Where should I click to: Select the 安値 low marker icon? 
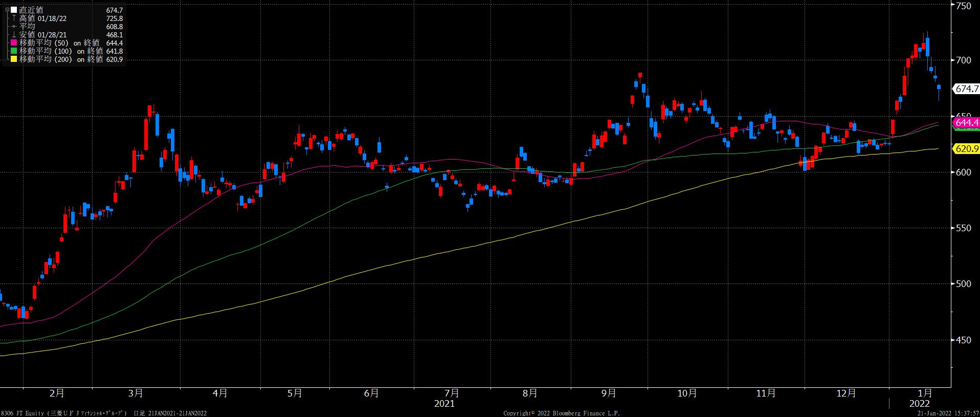[14, 35]
